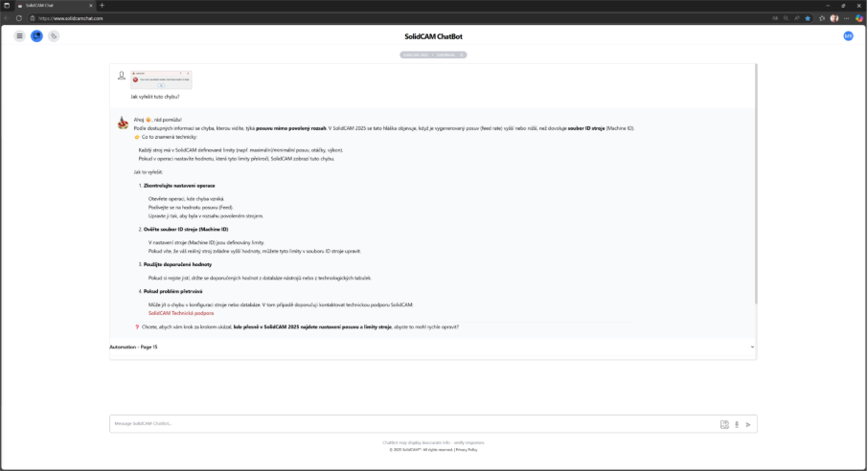Screen dimensions: 868x471
Task: Expand the Automation - Page 15 source
Action: coord(433,347)
